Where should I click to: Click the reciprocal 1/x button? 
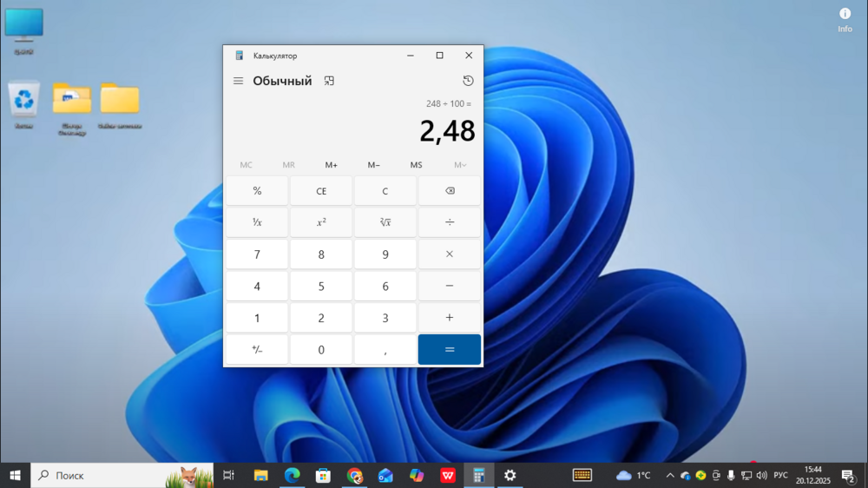[257, 222]
